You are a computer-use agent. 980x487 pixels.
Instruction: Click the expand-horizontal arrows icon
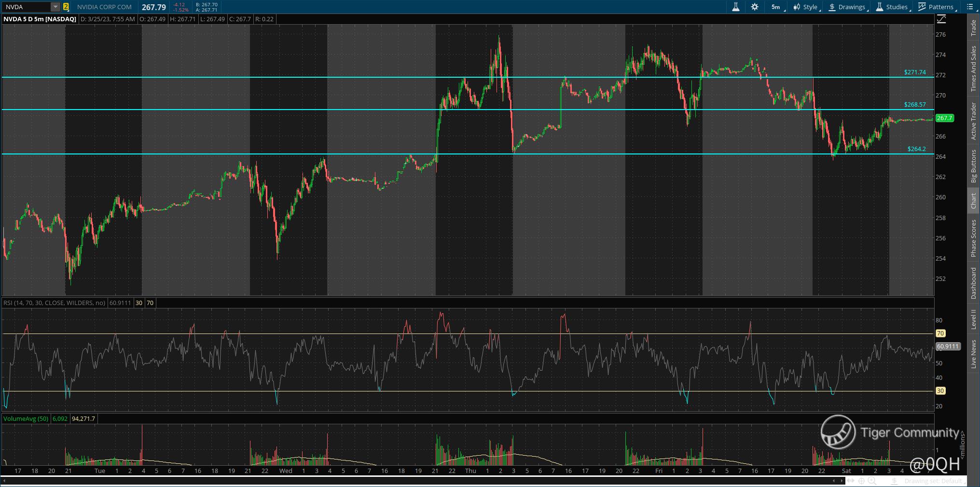click(851, 481)
